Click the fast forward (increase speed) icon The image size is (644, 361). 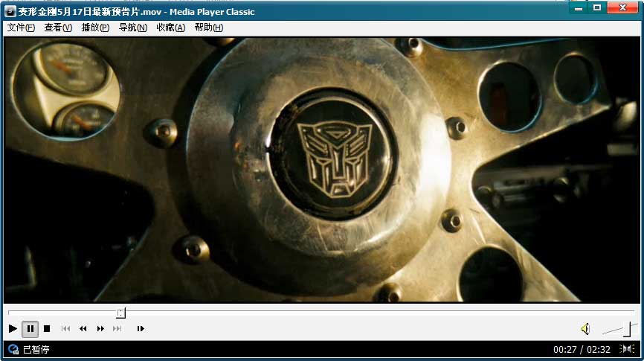coord(100,328)
